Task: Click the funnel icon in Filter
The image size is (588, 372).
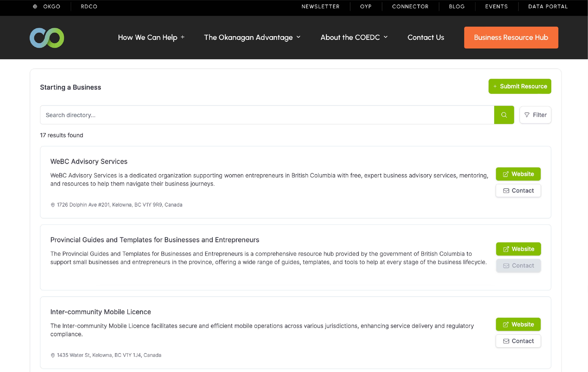Action: [527, 115]
